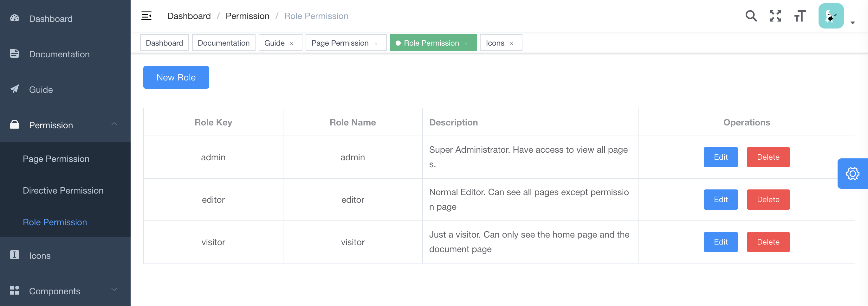This screenshot has width=868, height=306.
Task: Click the user avatar image
Action: click(x=831, y=16)
